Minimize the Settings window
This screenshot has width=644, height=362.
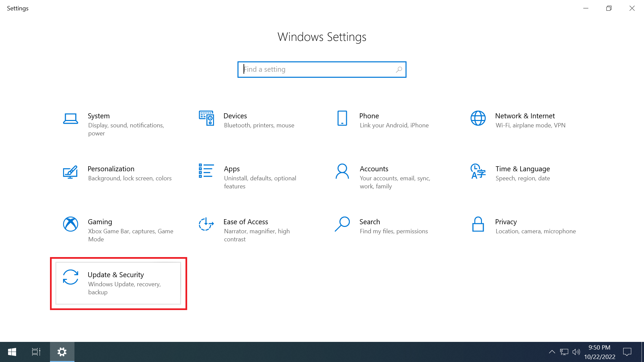(586, 8)
